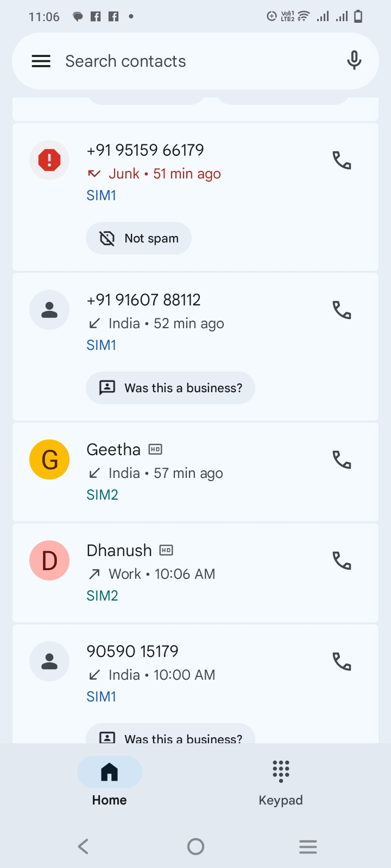Call Geetha using the phone icon
Viewport: 391px width, 868px height.
pos(342,460)
